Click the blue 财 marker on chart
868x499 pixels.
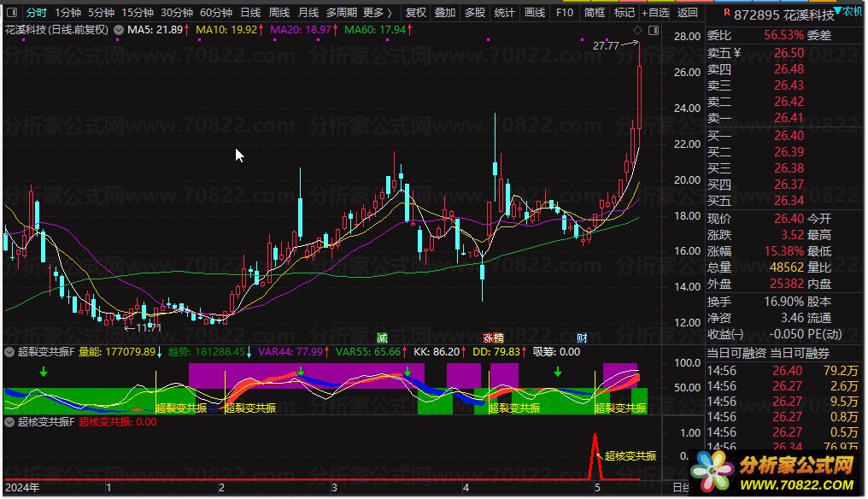(582, 338)
